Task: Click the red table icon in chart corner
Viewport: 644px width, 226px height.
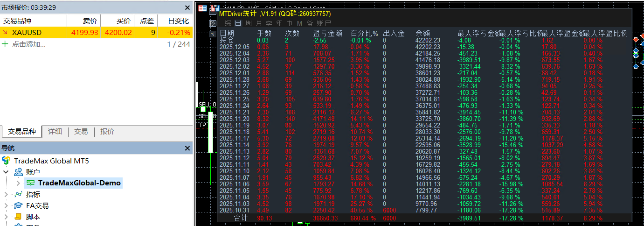Action: coord(202,8)
